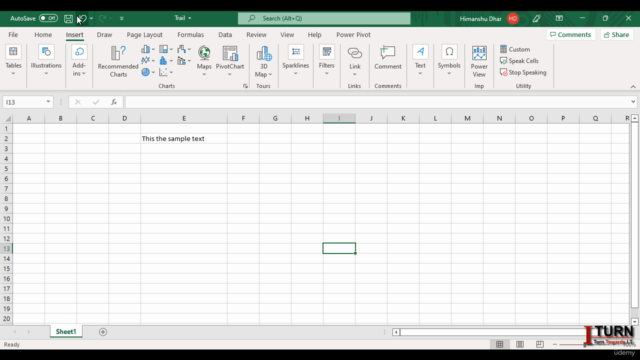Click the Himanshu Dhar account avatar

(513, 18)
